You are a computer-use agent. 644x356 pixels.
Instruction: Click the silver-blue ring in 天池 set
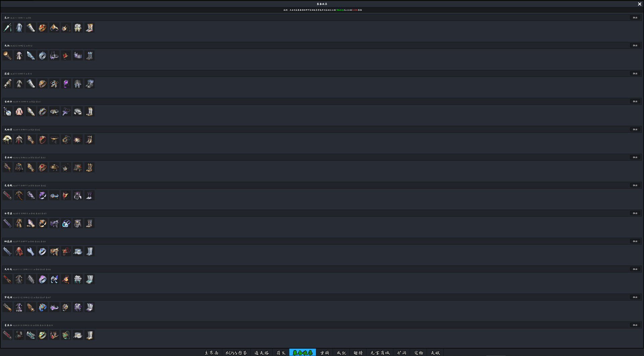(42, 56)
